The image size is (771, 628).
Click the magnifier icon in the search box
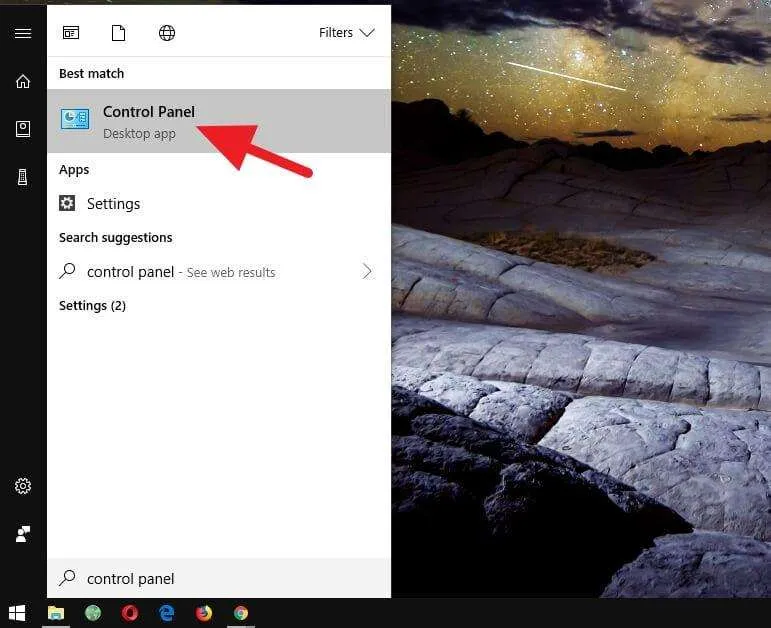pos(67,578)
